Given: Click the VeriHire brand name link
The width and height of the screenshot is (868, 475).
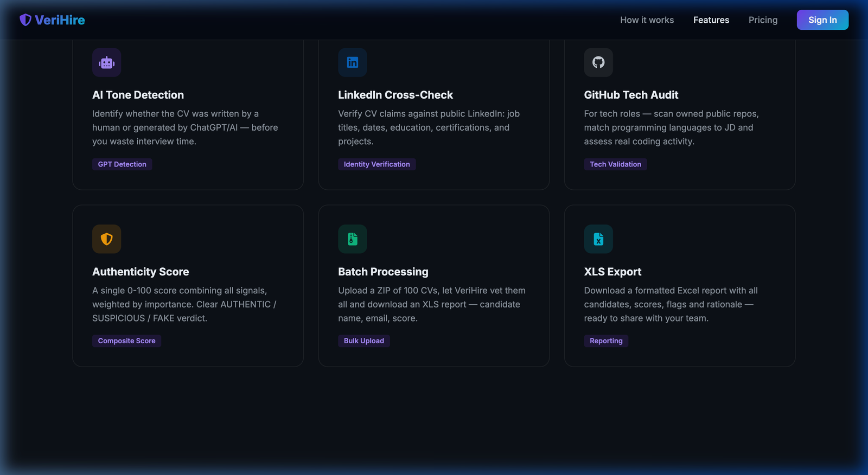Looking at the screenshot, I should (x=60, y=20).
